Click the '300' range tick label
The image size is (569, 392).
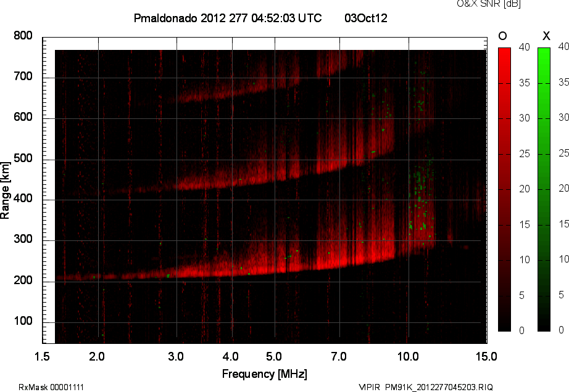pyautogui.click(x=23, y=239)
